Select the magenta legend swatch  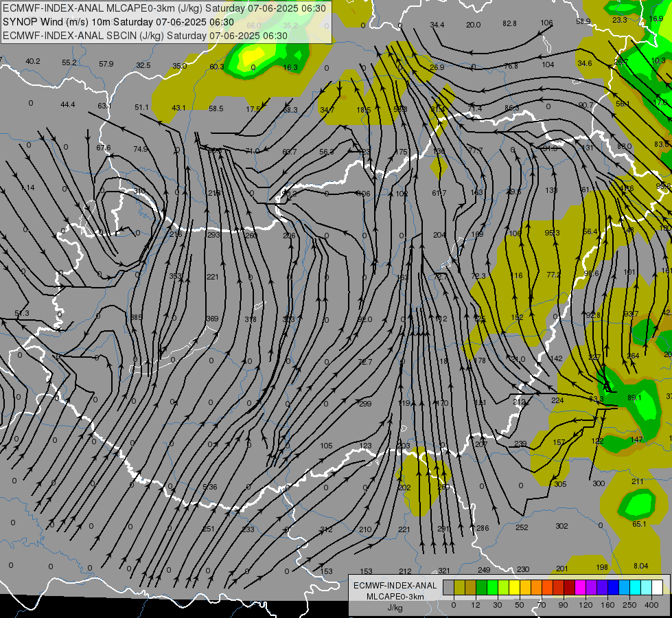[581, 587]
